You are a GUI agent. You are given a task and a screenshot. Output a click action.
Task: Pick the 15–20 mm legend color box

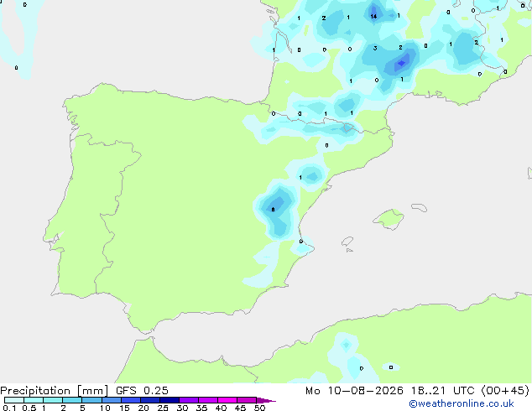point(131,400)
